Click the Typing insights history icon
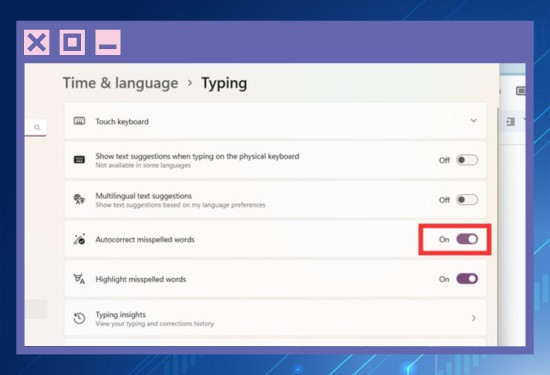 [x=79, y=318]
